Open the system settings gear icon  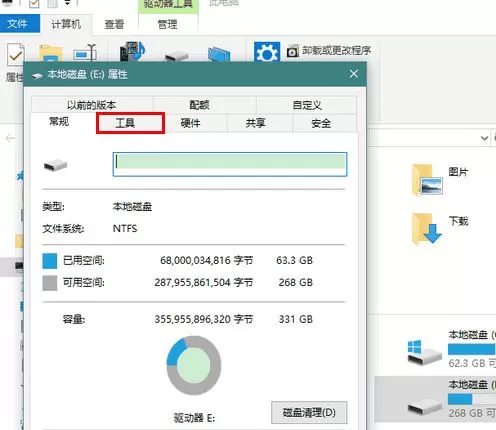pyautogui.click(x=267, y=52)
